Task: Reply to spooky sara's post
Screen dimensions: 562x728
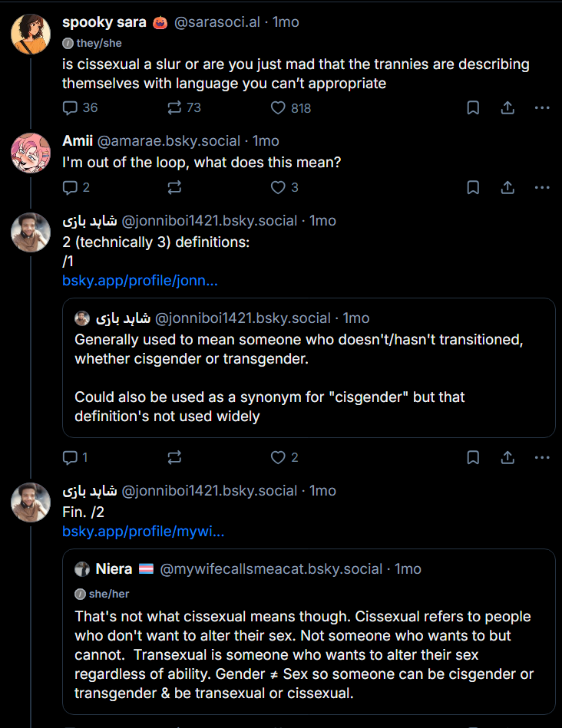Action: pos(71,108)
